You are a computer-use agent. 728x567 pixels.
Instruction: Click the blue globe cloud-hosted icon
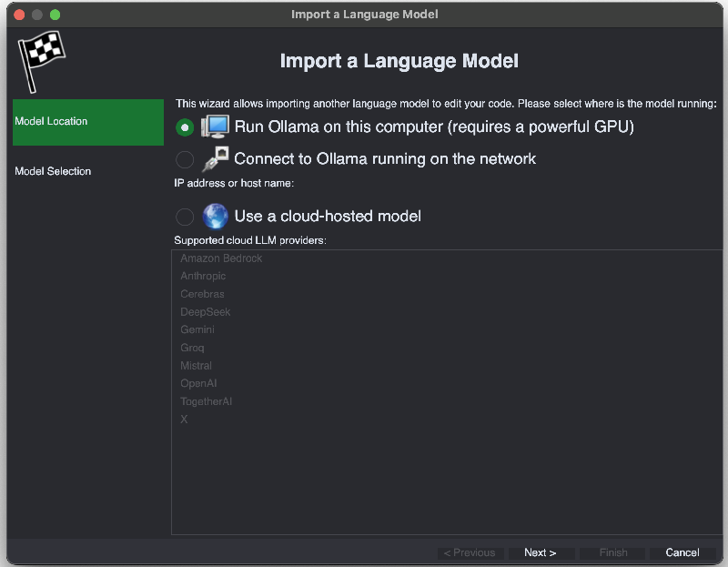(x=215, y=216)
